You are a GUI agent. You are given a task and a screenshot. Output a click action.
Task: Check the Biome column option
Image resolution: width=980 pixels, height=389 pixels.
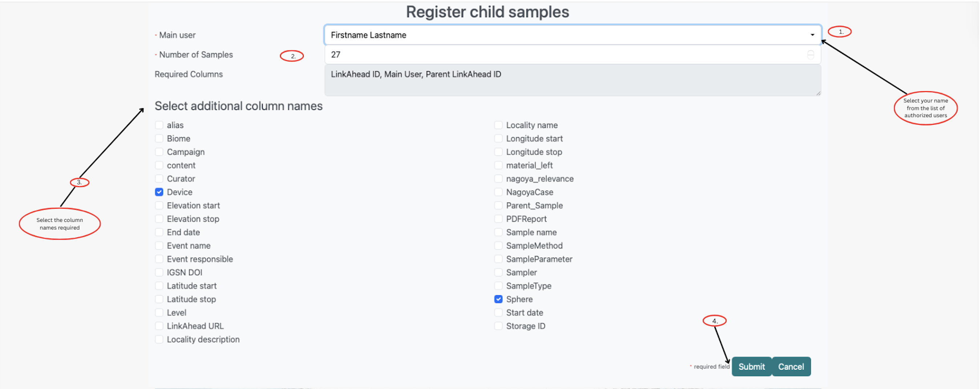coord(159,138)
